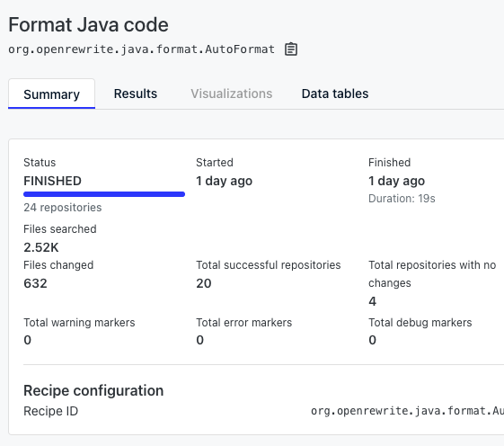This screenshot has height=446, width=504.
Task: Copy the recipe ID with clipboard icon
Action: [x=291, y=49]
